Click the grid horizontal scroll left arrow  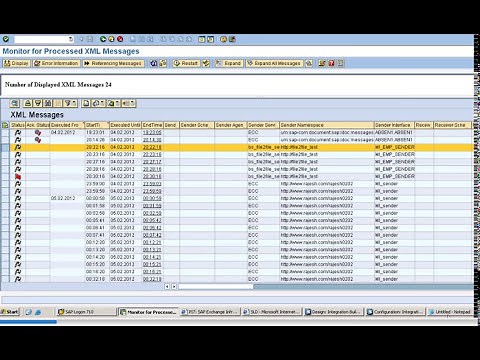click(167, 286)
